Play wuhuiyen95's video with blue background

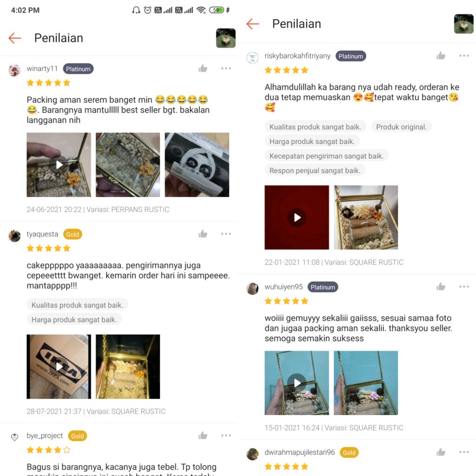click(x=297, y=383)
